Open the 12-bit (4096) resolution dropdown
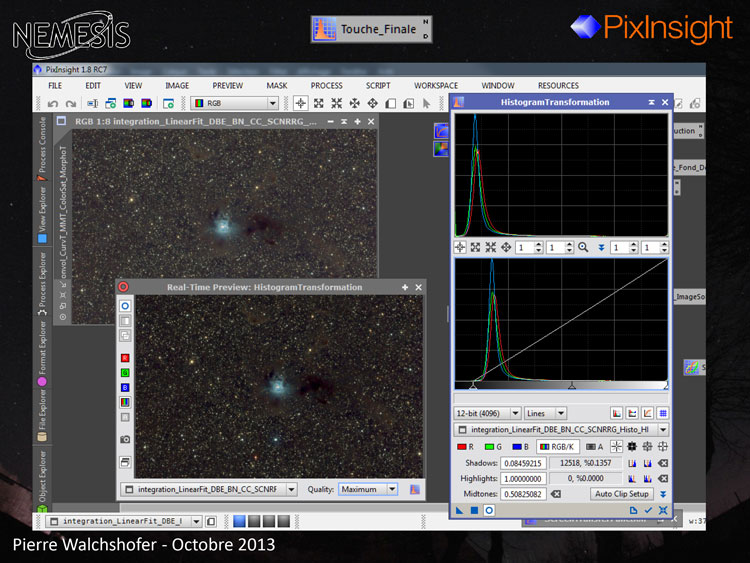 487,413
